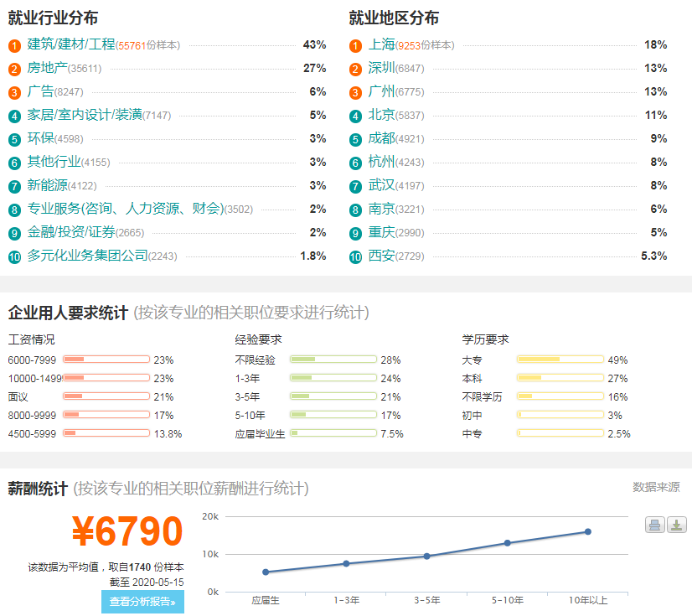This screenshot has height=616, width=692.
Task: Open the 深圳 region link
Action: (382, 68)
